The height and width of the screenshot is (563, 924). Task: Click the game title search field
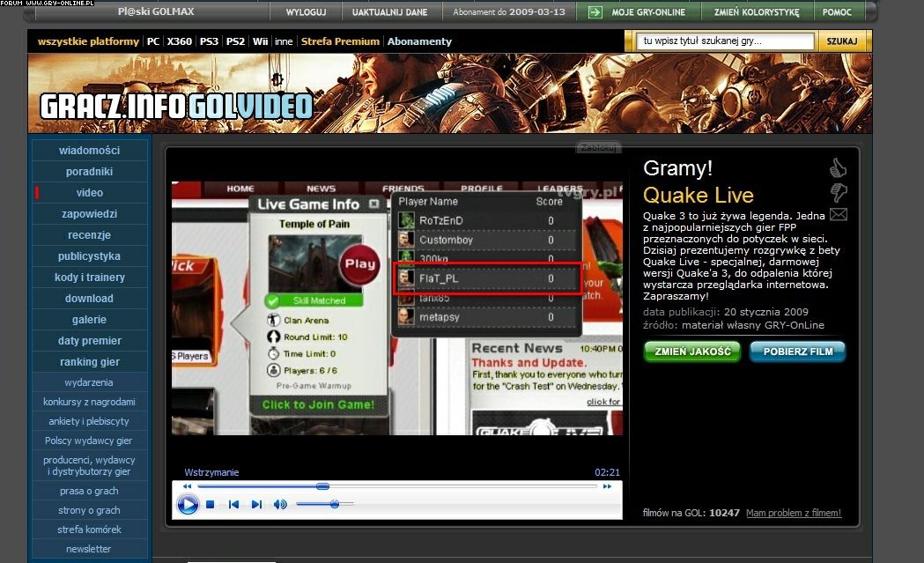(726, 41)
